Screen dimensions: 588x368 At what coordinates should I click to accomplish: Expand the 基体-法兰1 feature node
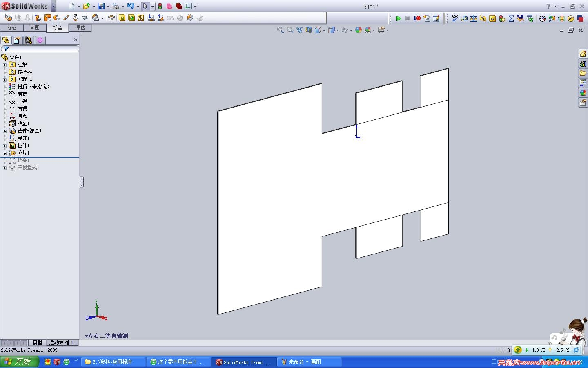(x=5, y=131)
